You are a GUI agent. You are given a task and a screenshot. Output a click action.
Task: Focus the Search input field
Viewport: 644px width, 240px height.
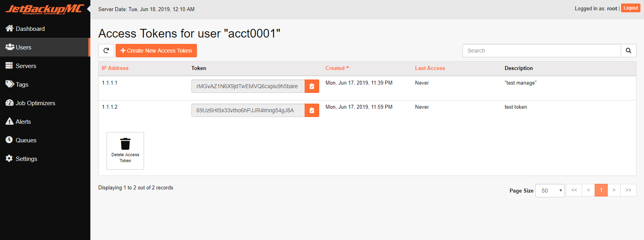pos(541,51)
